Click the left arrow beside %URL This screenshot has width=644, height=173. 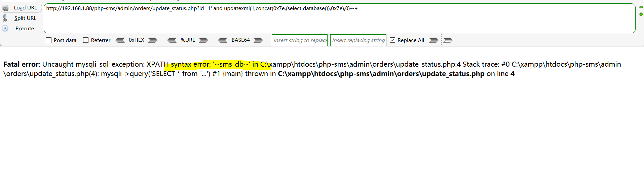coord(172,40)
